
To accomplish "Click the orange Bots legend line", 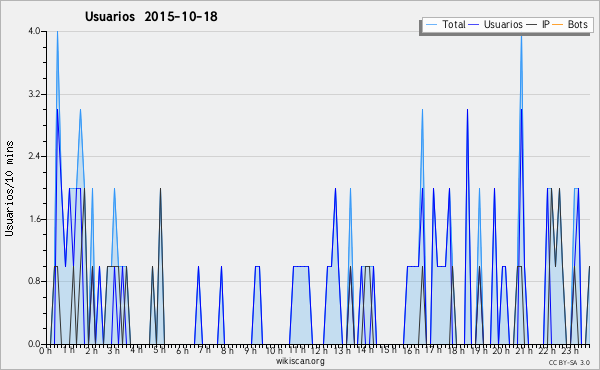I will coord(558,25).
